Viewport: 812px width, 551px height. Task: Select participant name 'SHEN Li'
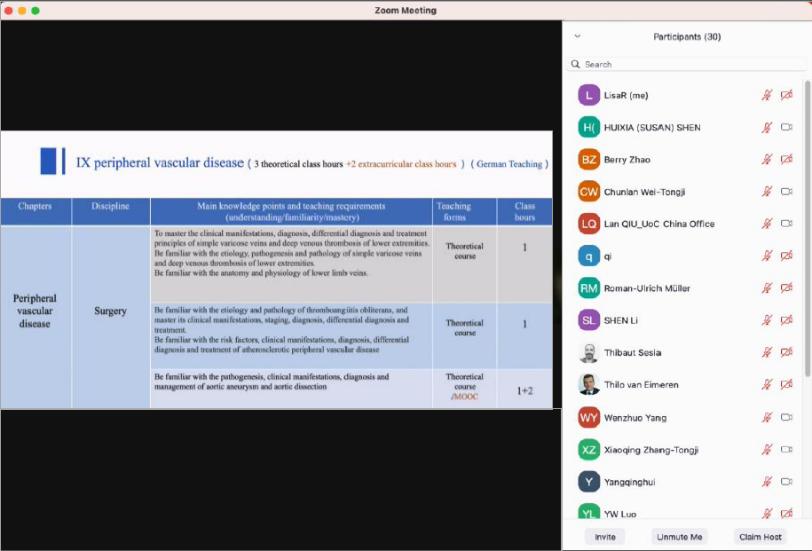click(620, 321)
